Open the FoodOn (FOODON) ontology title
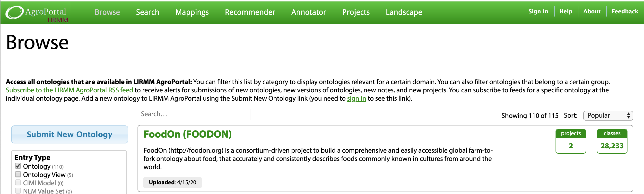 (x=187, y=134)
